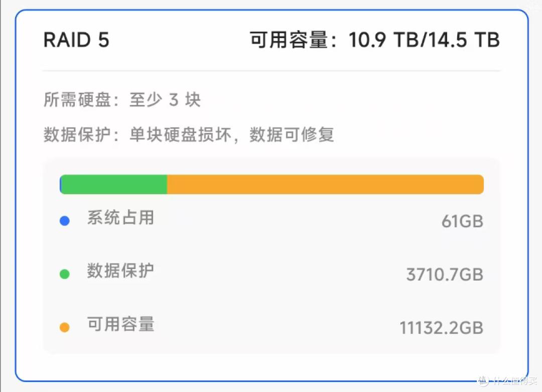Select the 系统占用 legend label
The height and width of the screenshot is (392, 542).
120,218
